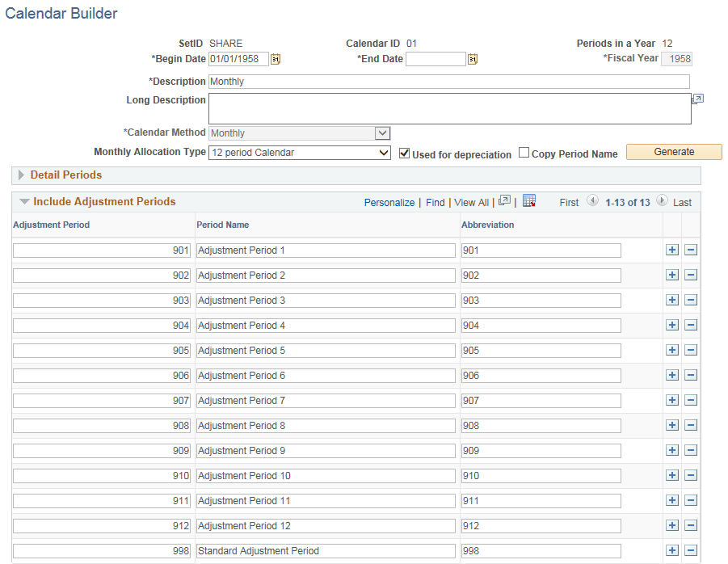Delete the Standard Adjustment Period row

(x=690, y=550)
